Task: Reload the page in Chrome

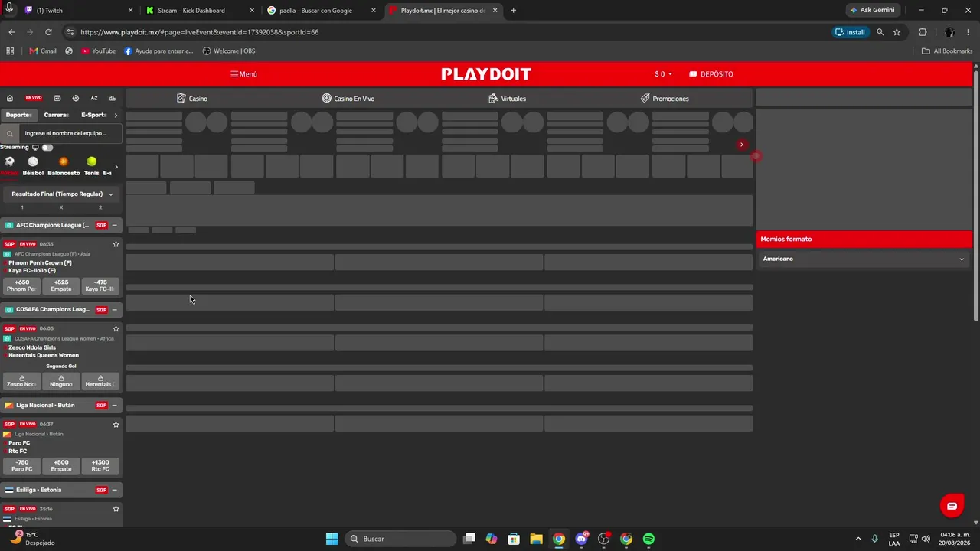Action: [x=48, y=32]
